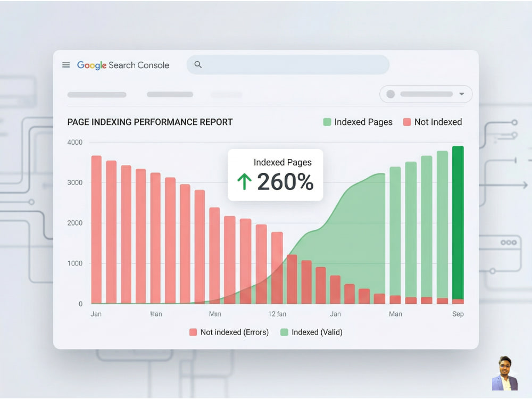Viewport: 532px width, 399px height.
Task: Click the tallest red bar at Jan
Action: (x=96, y=230)
